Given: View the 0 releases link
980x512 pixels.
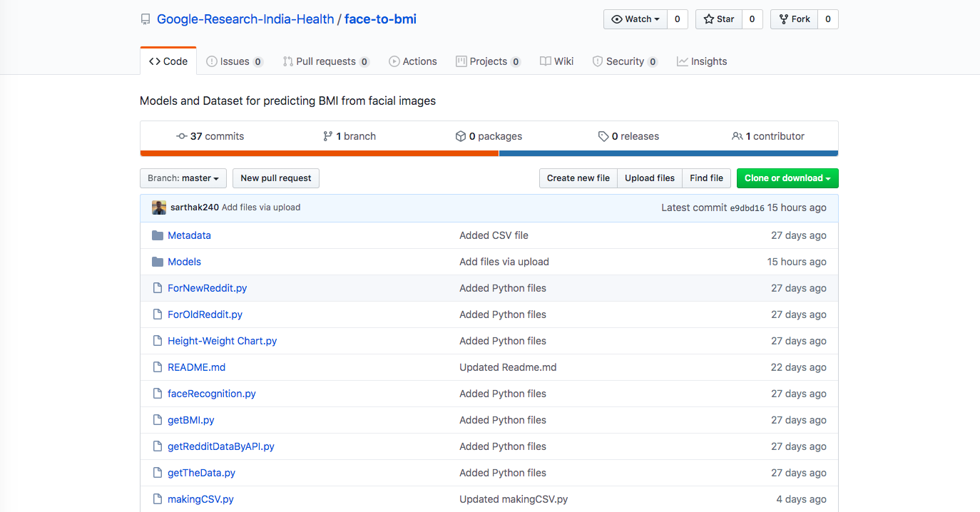Looking at the screenshot, I should click(628, 136).
